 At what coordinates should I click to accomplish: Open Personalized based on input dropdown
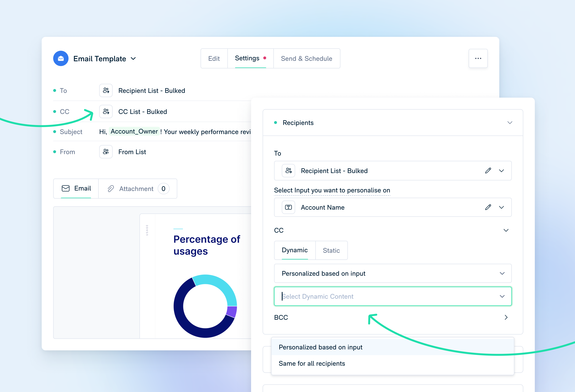coord(392,273)
